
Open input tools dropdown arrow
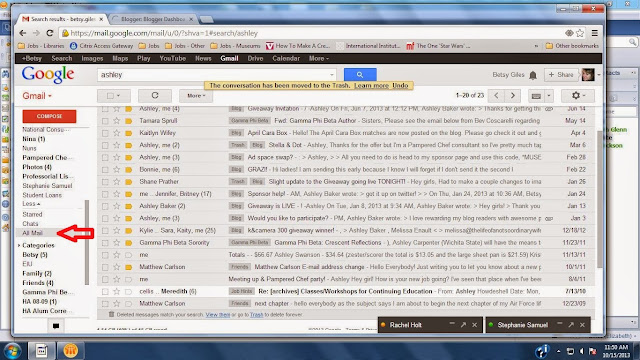pos(549,96)
